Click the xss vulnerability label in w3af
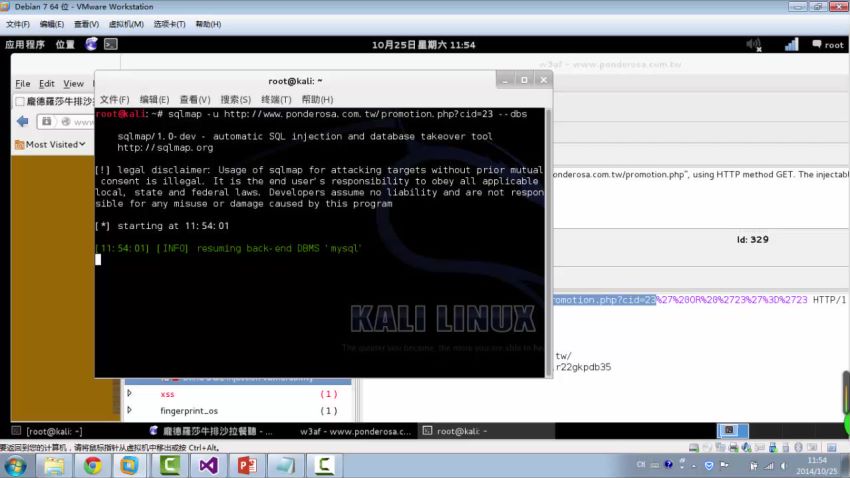Screen dimensions: 850x478 click(x=168, y=394)
